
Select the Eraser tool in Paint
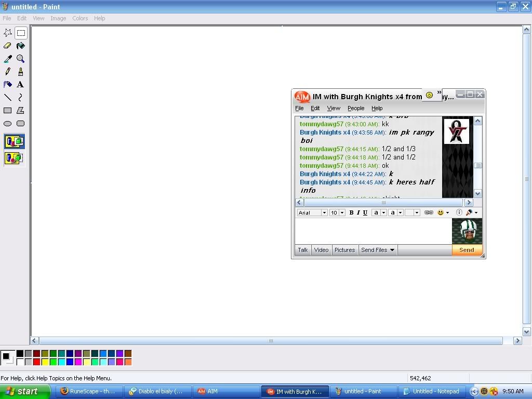[x=8, y=46]
